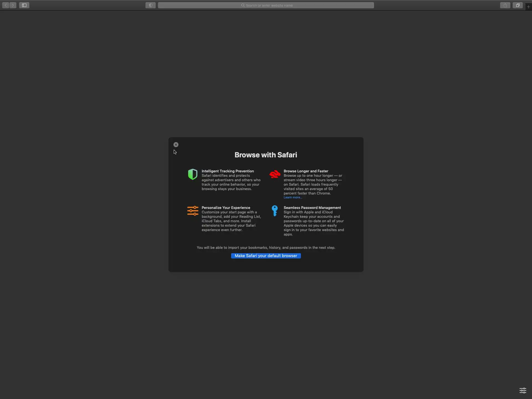The height and width of the screenshot is (399, 532).
Task: Click the Seamless Password Management title
Action: pyautogui.click(x=312, y=208)
